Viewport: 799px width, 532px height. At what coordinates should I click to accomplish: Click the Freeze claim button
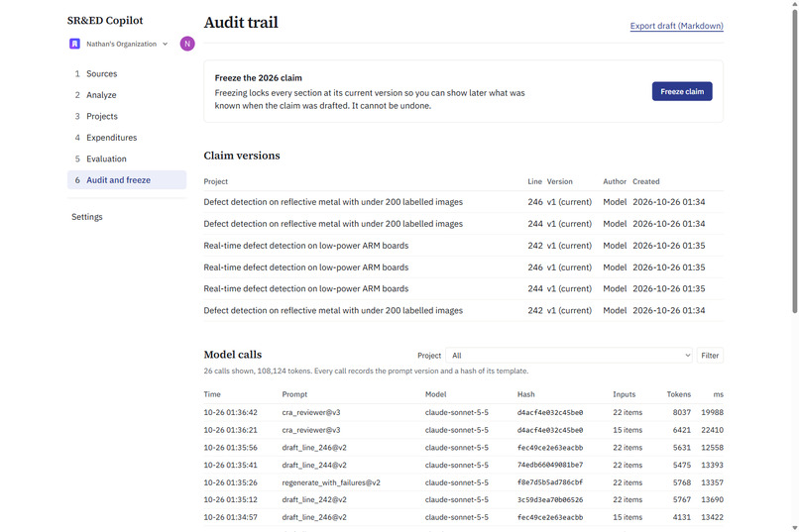point(682,91)
